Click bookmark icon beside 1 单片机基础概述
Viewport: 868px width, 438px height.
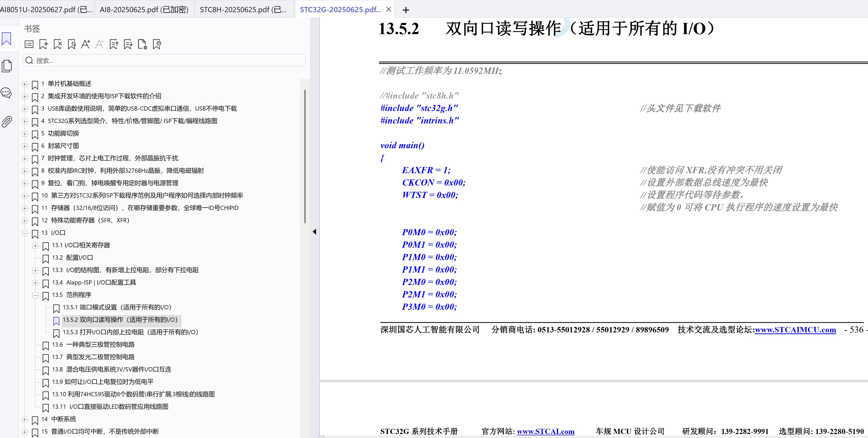[35, 85]
